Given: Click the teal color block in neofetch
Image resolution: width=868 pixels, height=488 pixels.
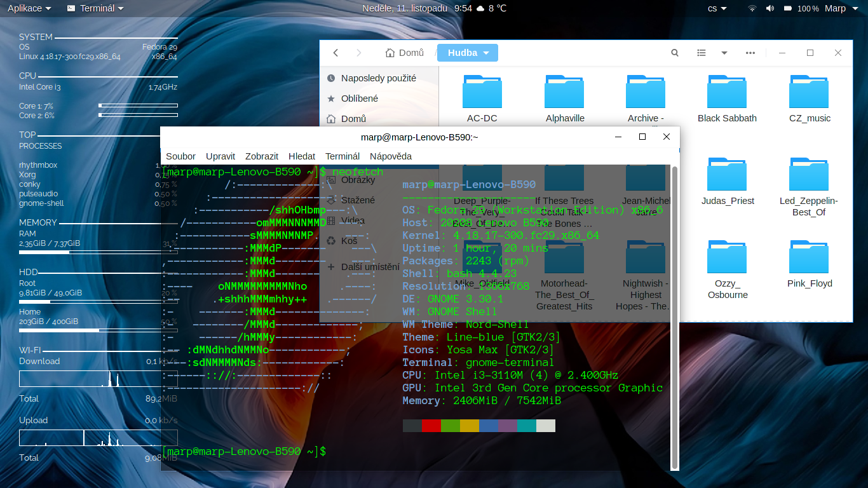Looking at the screenshot, I should tap(527, 426).
